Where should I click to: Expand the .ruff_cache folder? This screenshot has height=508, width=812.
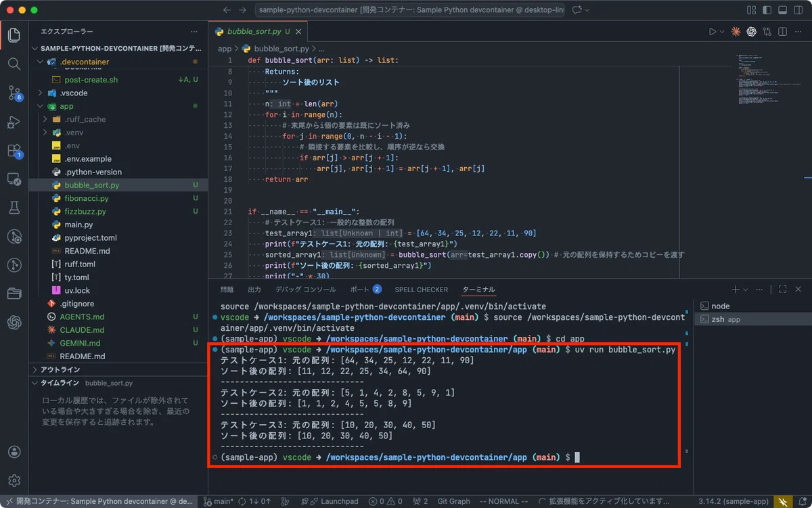coord(45,119)
